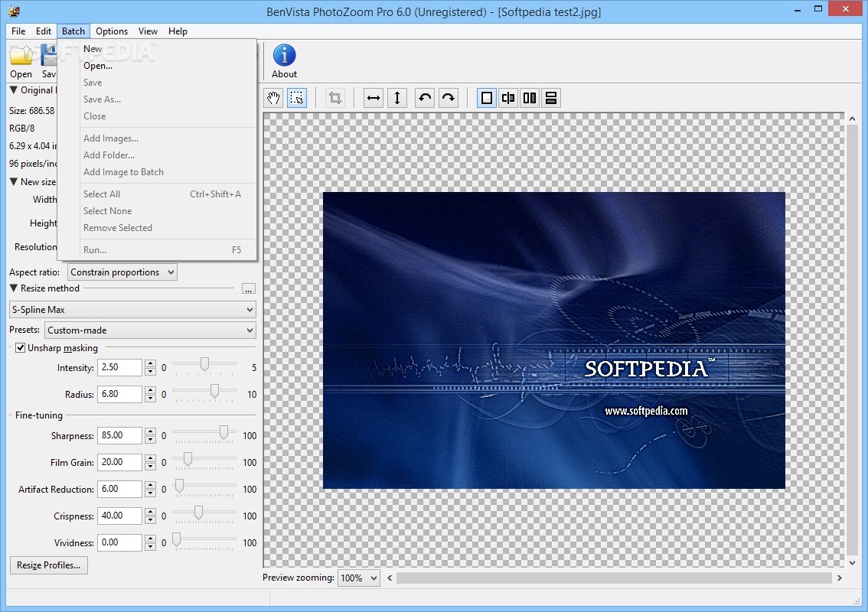Click the app icon in title bar

coord(14,11)
